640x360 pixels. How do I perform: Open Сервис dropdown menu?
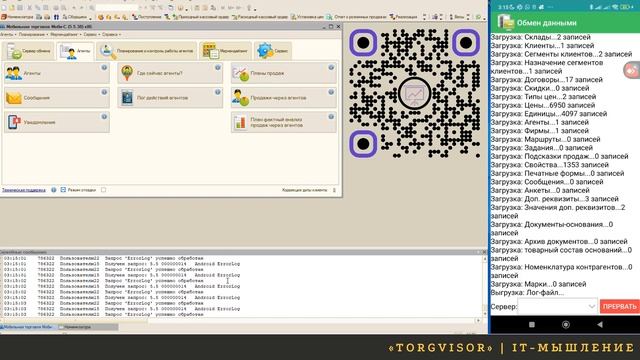coord(91,35)
